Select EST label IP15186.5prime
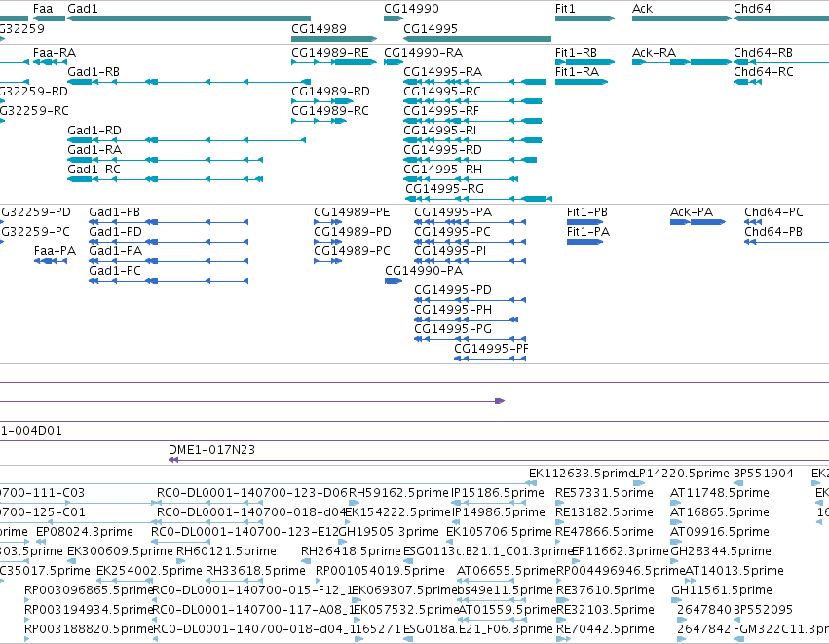 point(498,493)
